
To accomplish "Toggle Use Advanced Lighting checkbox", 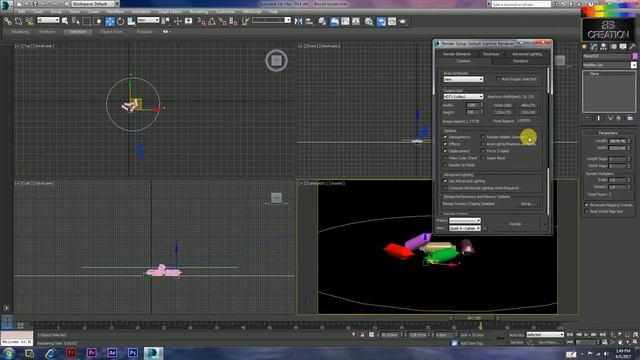I will pyautogui.click(x=445, y=181).
